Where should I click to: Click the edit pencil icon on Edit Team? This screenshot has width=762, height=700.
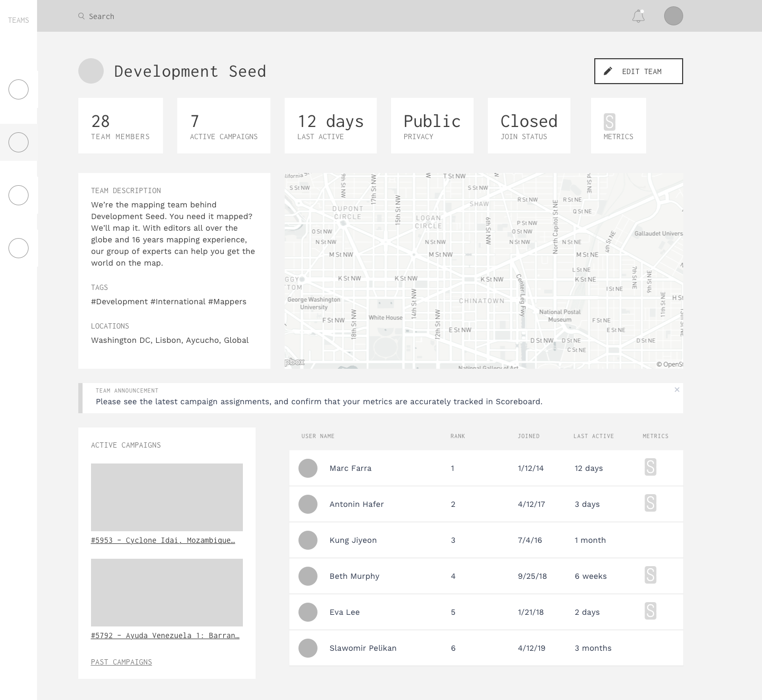pos(607,70)
